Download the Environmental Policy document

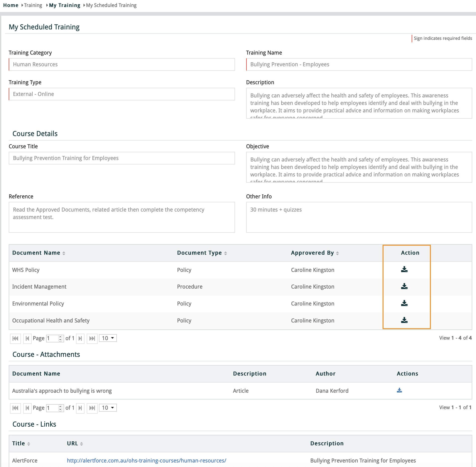coord(404,303)
